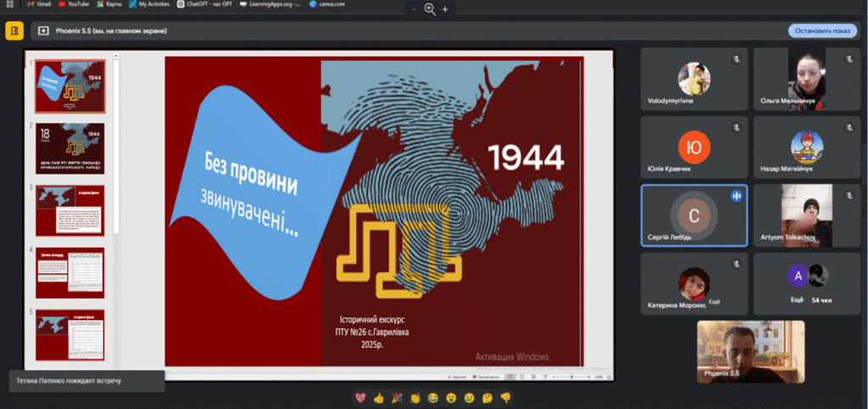868x409 pixels.
Task: Open the tile showing 54 more participants
Action: (x=806, y=284)
